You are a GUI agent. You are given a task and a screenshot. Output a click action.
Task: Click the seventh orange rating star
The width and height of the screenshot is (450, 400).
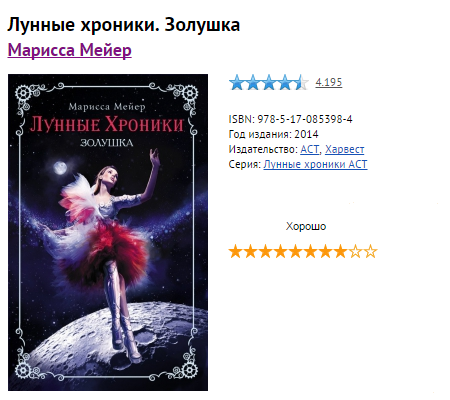[325, 251]
